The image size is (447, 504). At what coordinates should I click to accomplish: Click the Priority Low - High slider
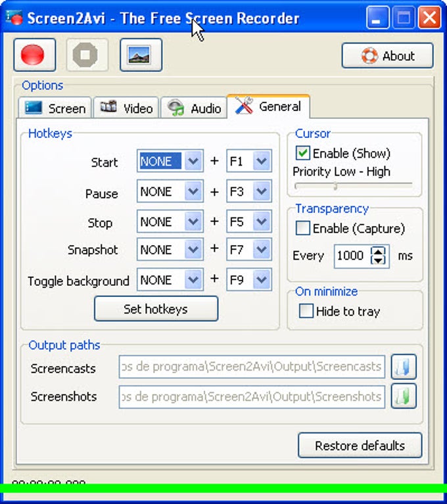(353, 185)
